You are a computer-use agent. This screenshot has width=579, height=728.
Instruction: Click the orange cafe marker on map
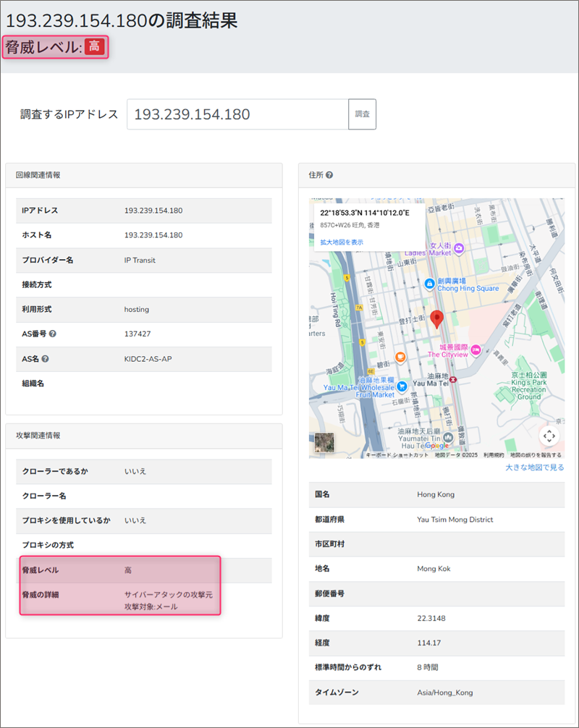(400, 357)
